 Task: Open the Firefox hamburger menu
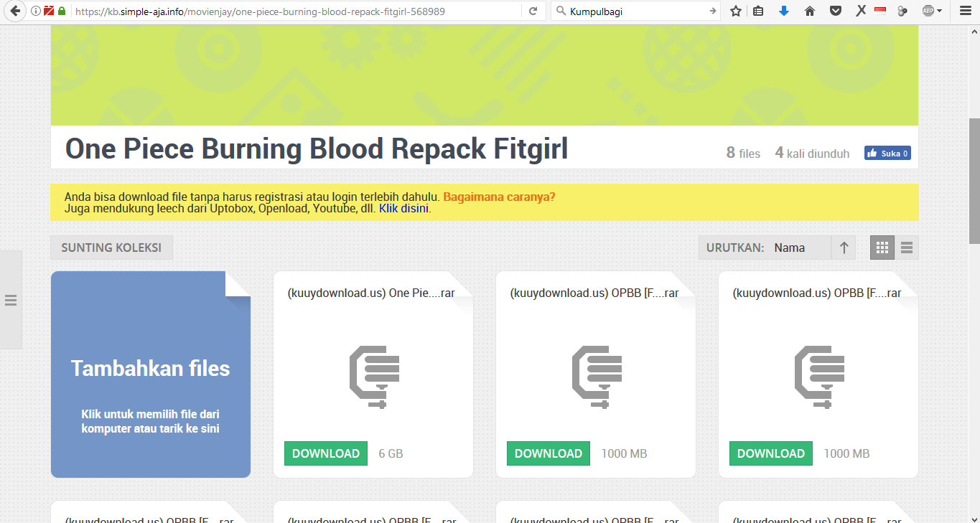pyautogui.click(x=965, y=11)
